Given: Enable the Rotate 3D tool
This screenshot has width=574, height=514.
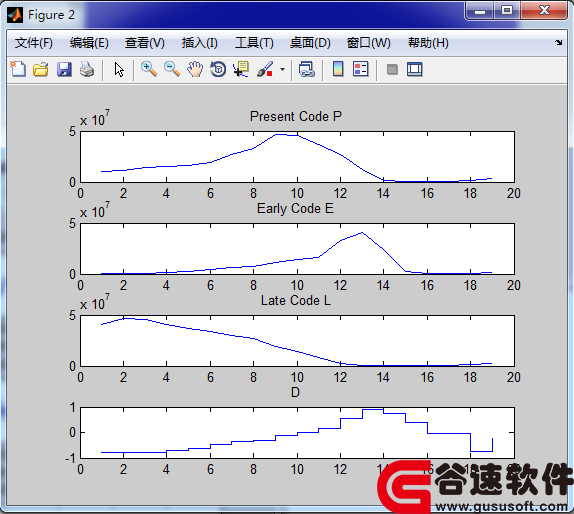Looking at the screenshot, I should pyautogui.click(x=218, y=69).
